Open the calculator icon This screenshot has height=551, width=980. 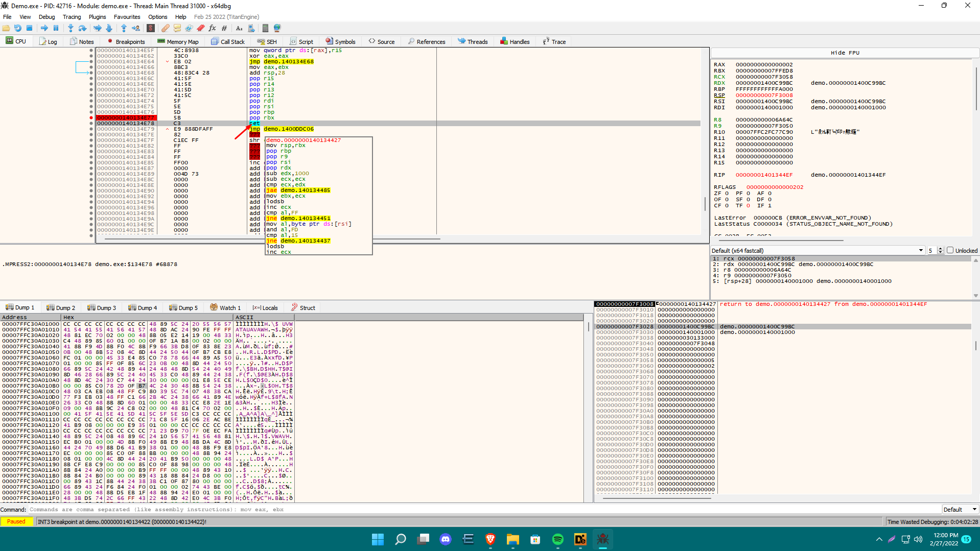tap(265, 28)
